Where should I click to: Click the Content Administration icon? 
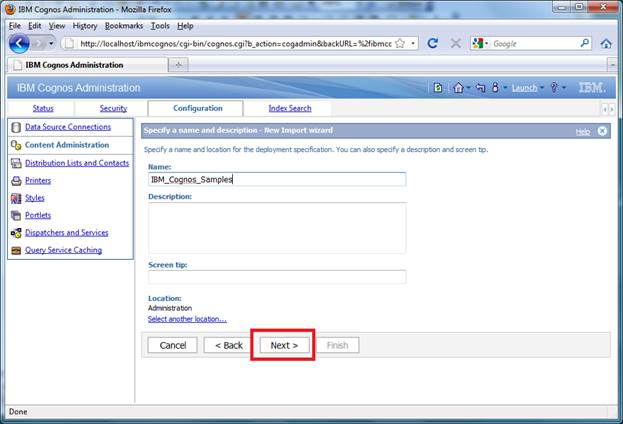click(x=16, y=145)
